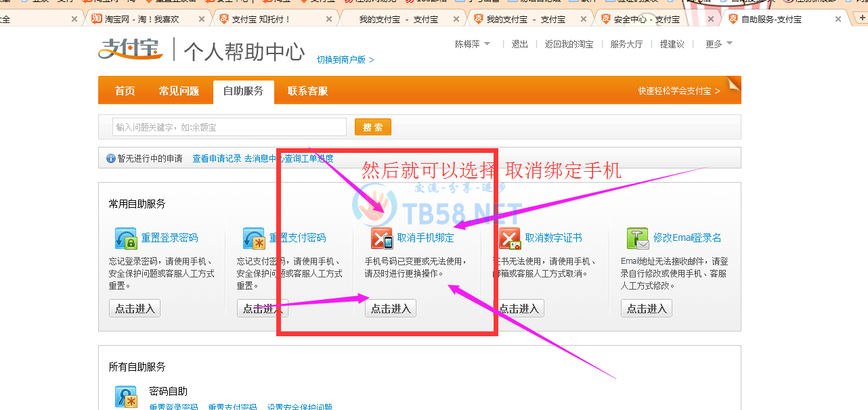868x410 pixels.
Task: Close the 安全中心 - 支付宝 tab
Action: click(x=711, y=19)
